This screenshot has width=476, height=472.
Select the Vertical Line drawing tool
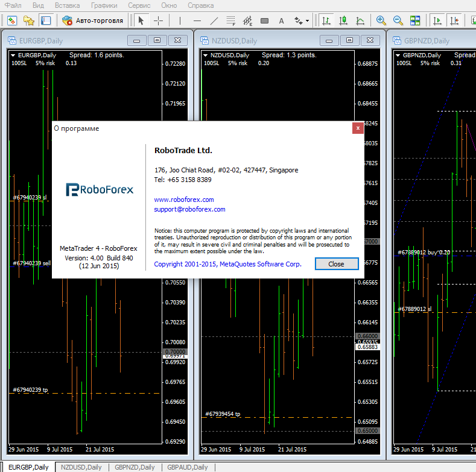point(180,20)
